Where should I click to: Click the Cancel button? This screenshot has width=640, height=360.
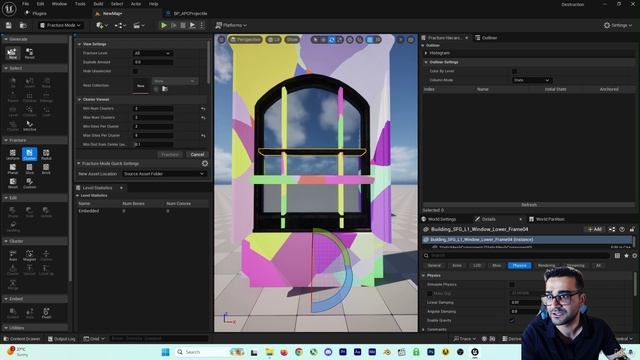point(197,155)
